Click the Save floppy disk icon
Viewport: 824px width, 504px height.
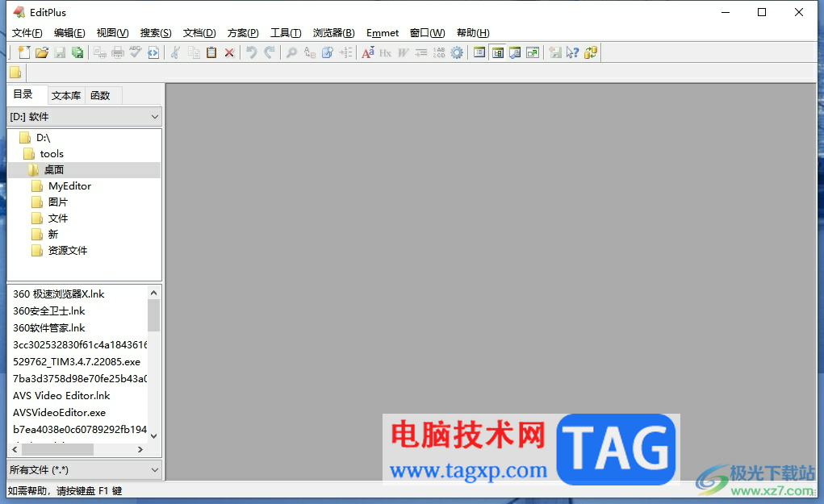(60, 52)
